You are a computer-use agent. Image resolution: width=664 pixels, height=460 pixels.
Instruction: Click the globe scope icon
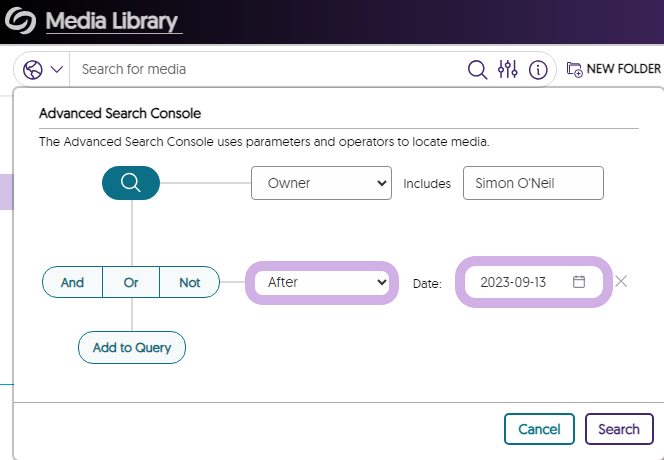click(x=33, y=70)
